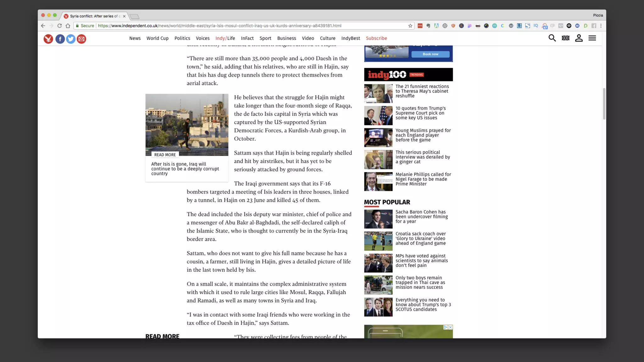Viewport: 644px width, 362px height.
Task: Click the Subscribe link
Action: [376, 38]
